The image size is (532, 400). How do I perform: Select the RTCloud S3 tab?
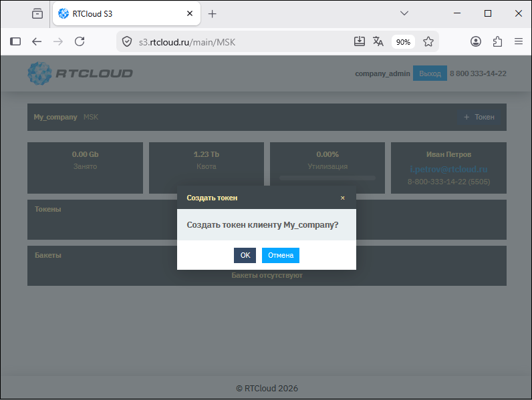coord(126,13)
